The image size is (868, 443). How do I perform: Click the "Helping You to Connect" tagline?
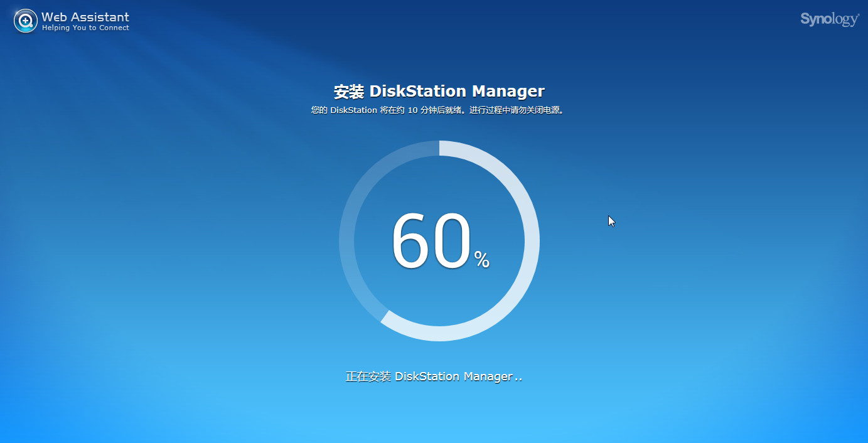click(x=85, y=28)
